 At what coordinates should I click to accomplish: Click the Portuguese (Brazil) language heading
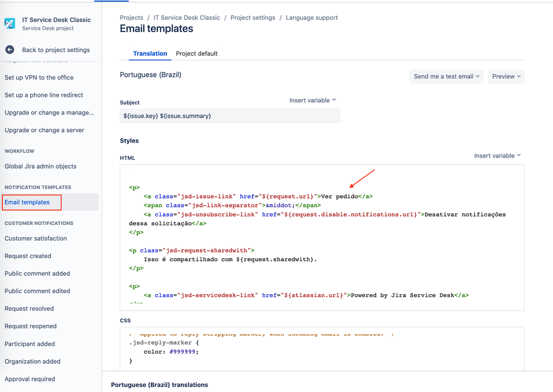pos(151,75)
